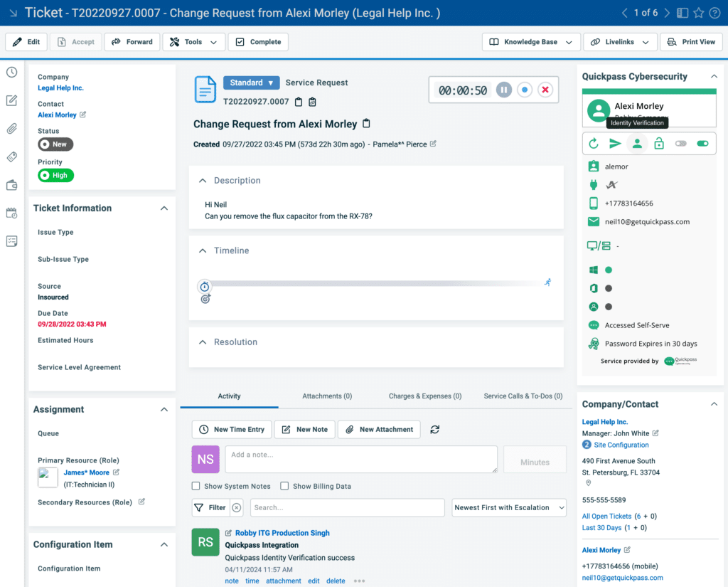Click the Edit button
Viewport: 728px width, 587px height.
(26, 42)
